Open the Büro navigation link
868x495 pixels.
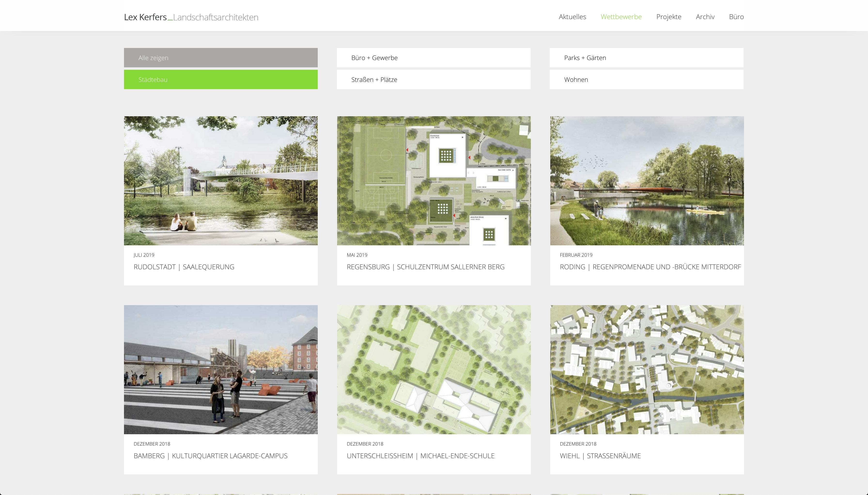[736, 17]
